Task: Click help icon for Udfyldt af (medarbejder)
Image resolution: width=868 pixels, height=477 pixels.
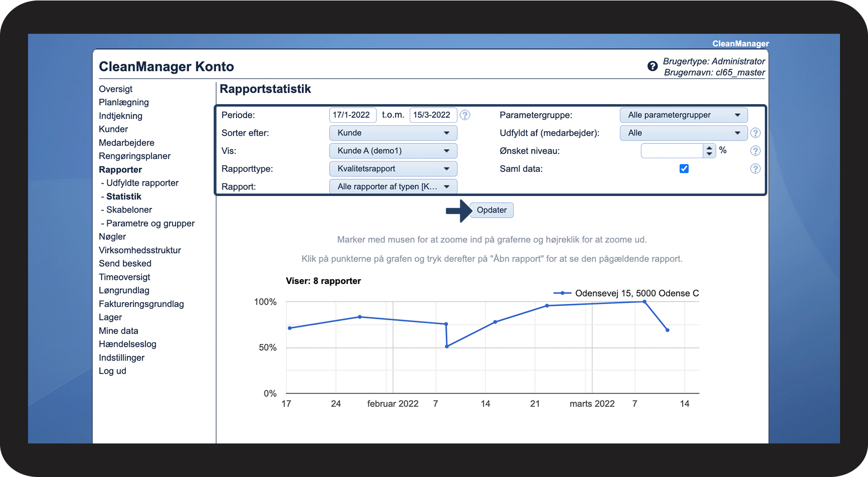Action: coord(756,133)
